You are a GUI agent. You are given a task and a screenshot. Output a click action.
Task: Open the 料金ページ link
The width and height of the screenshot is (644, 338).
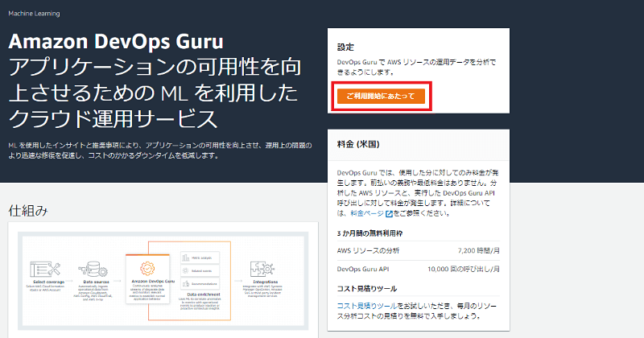367,213
